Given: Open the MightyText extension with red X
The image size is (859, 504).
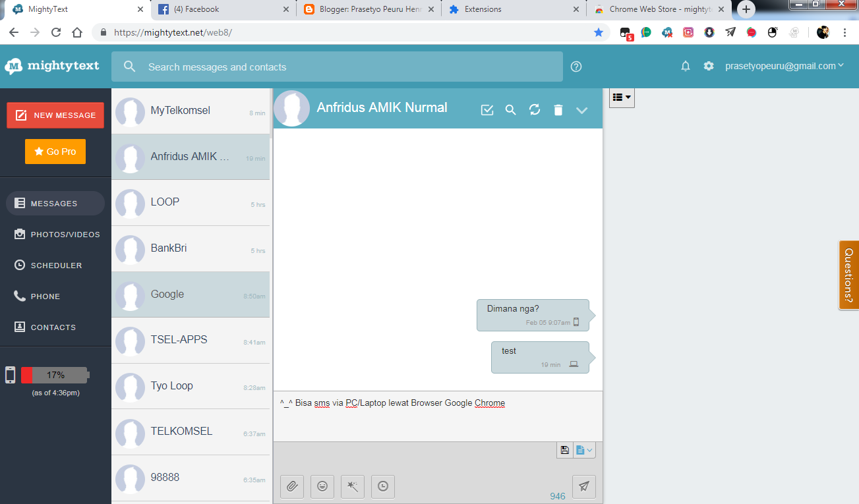Looking at the screenshot, I should point(667,32).
